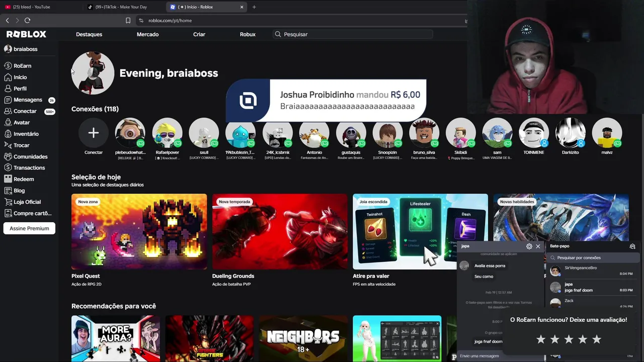This screenshot has width=644, height=362.
Task: Open Snoopizin connection avatar
Action: 387,133
